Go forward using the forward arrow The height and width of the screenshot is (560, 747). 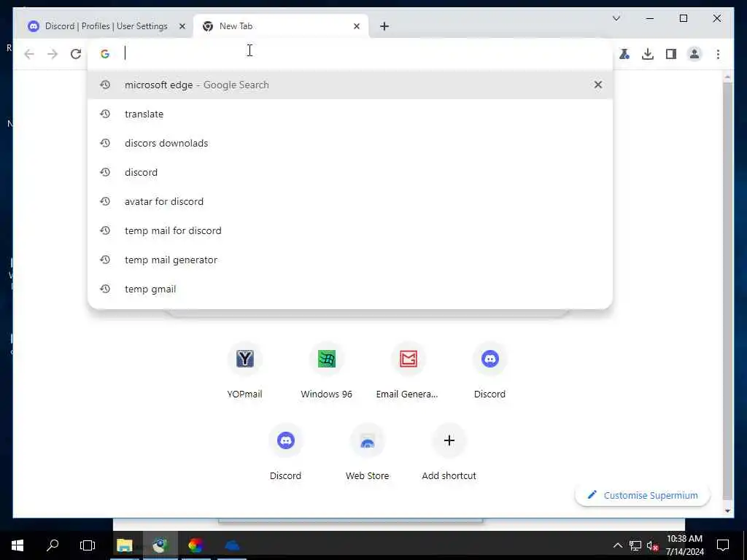pyautogui.click(x=53, y=54)
